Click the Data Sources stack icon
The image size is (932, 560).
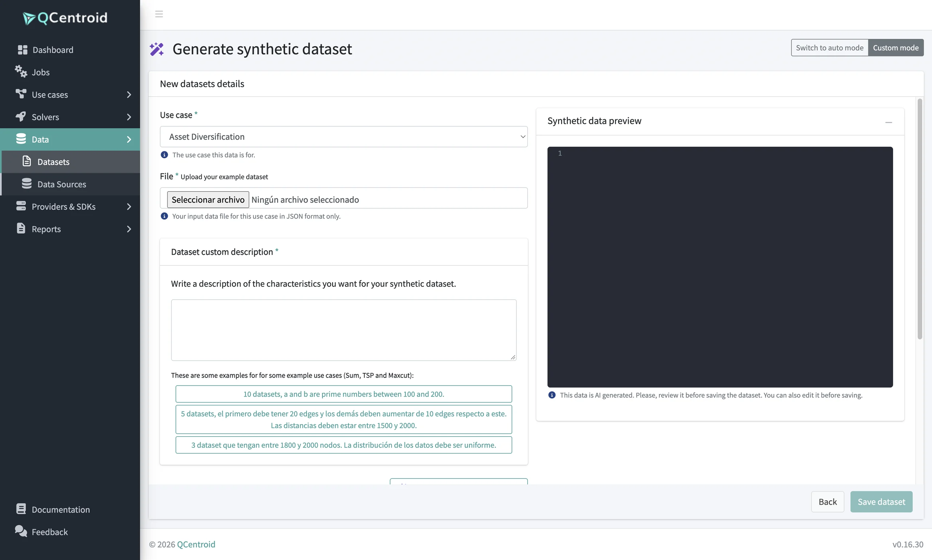coord(27,184)
